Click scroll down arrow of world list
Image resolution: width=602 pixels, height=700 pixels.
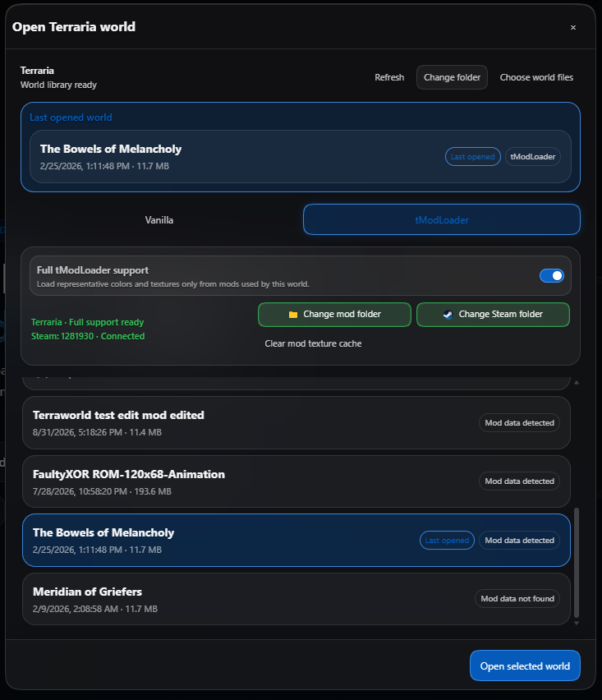(x=576, y=623)
